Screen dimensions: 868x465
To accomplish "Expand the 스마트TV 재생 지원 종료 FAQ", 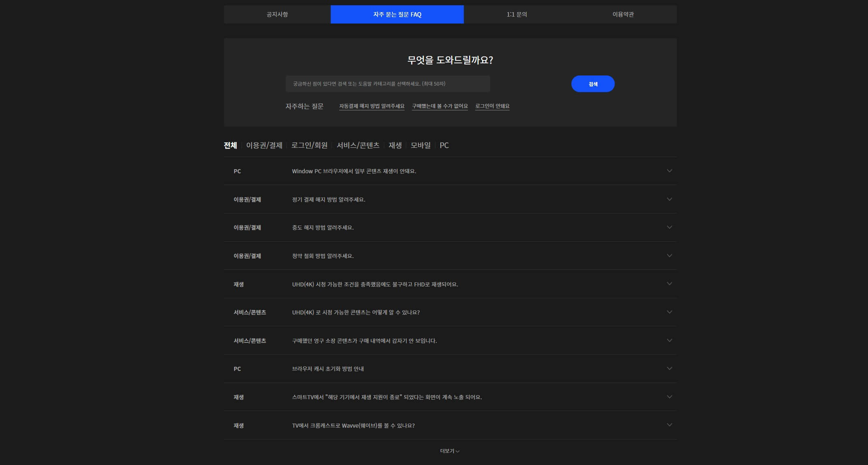I will coord(450,397).
